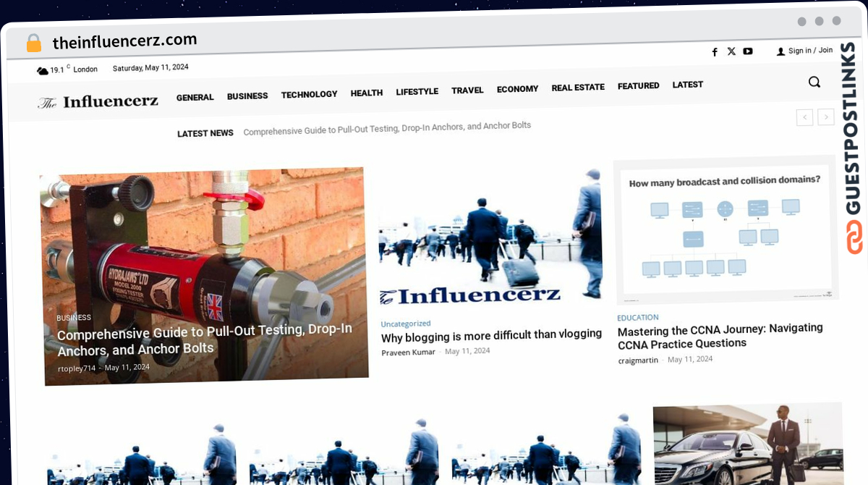The image size is (868, 485).
Task: Click the 'LATEST NEWS' label
Action: pos(205,133)
